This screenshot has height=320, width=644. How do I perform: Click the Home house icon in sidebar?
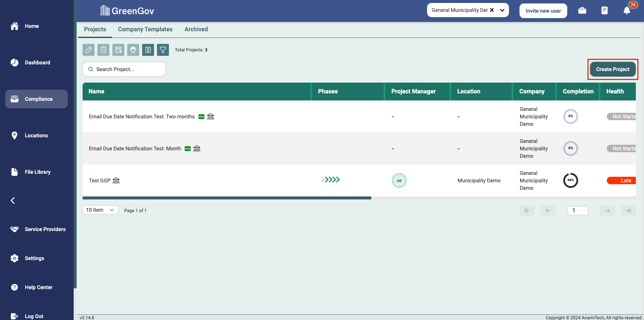[x=15, y=26]
